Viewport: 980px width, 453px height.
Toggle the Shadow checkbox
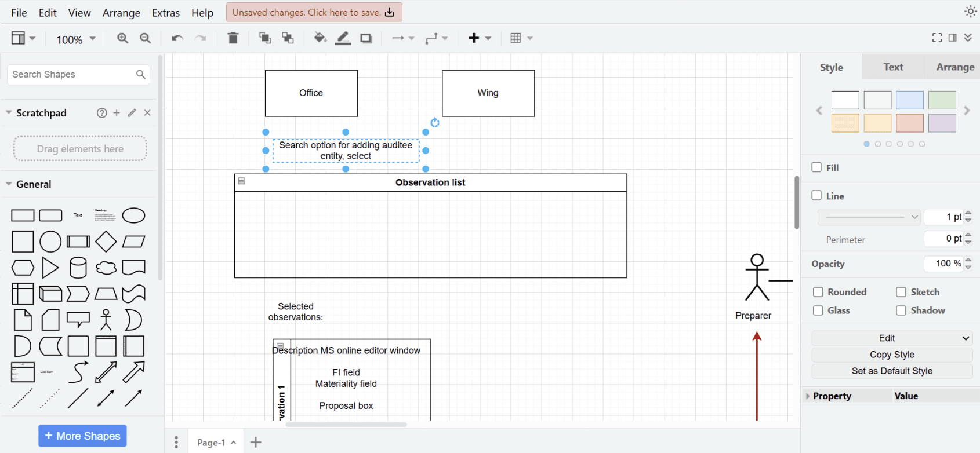(901, 310)
